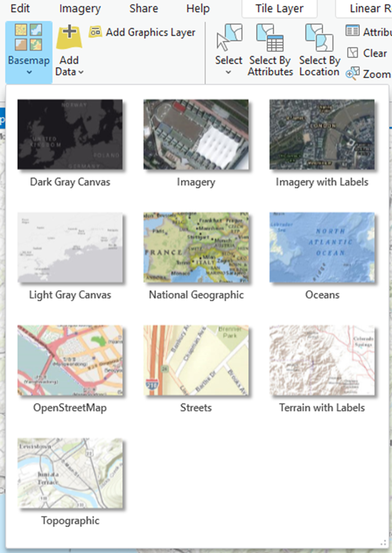The height and width of the screenshot is (553, 392).
Task: Switch to the Tile Layer tab
Action: (279, 8)
